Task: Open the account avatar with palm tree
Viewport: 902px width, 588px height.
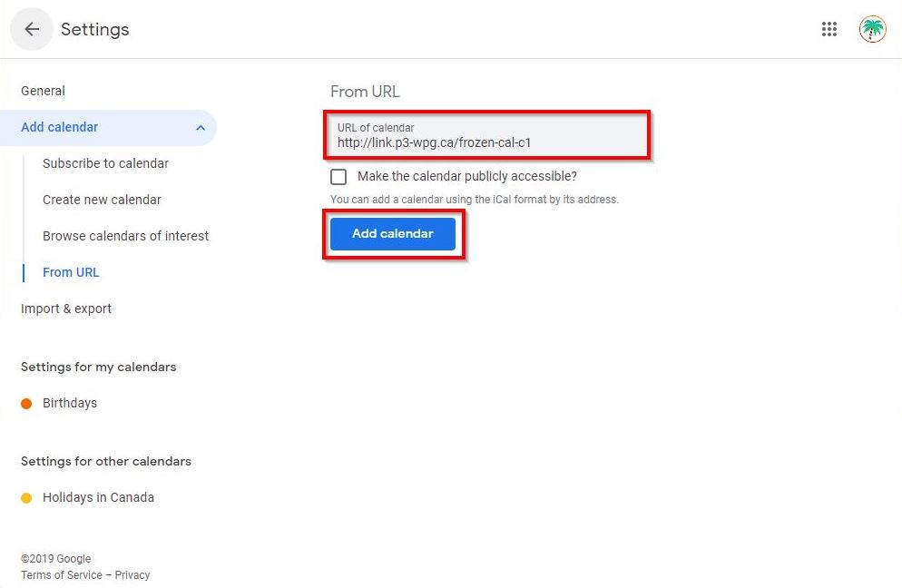Action: [872, 29]
